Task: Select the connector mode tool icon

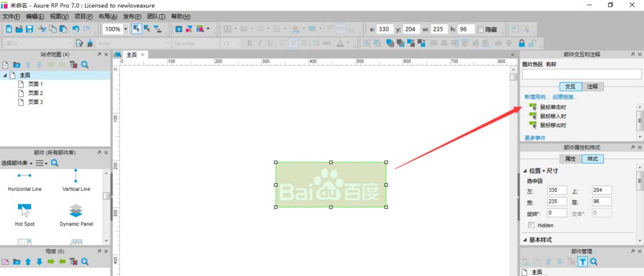Action: click(x=158, y=29)
